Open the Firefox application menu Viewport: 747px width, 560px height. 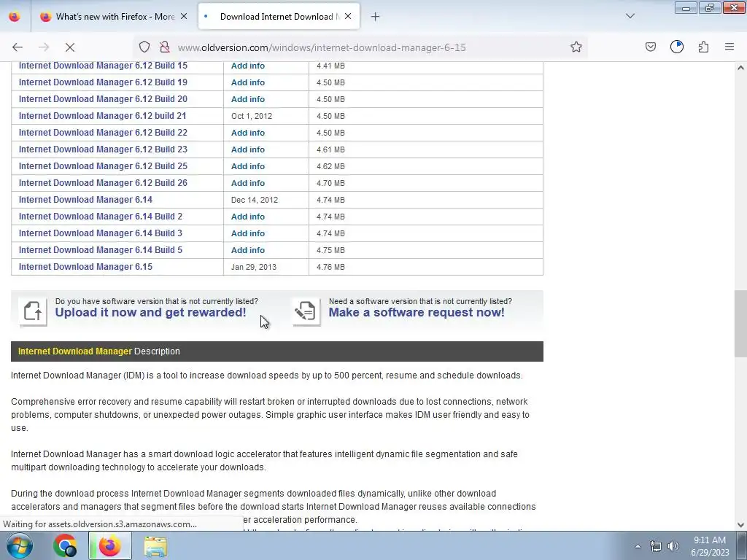click(729, 47)
